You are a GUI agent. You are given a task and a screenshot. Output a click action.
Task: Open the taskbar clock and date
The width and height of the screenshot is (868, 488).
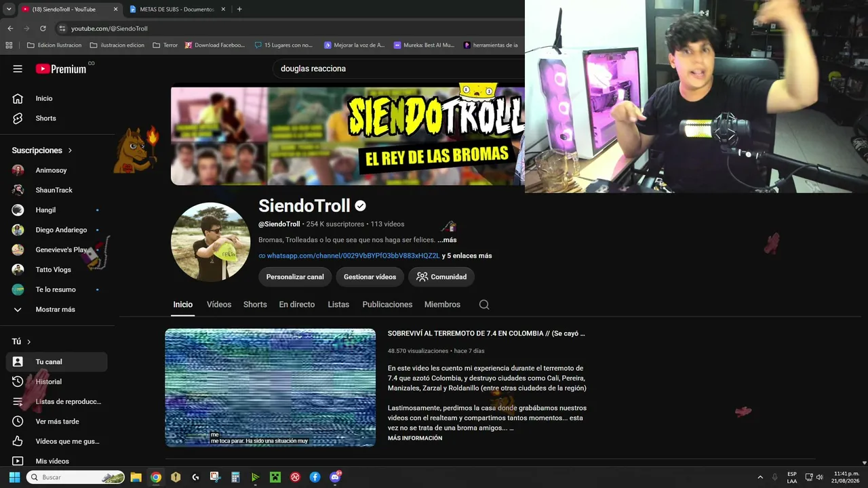point(846,477)
